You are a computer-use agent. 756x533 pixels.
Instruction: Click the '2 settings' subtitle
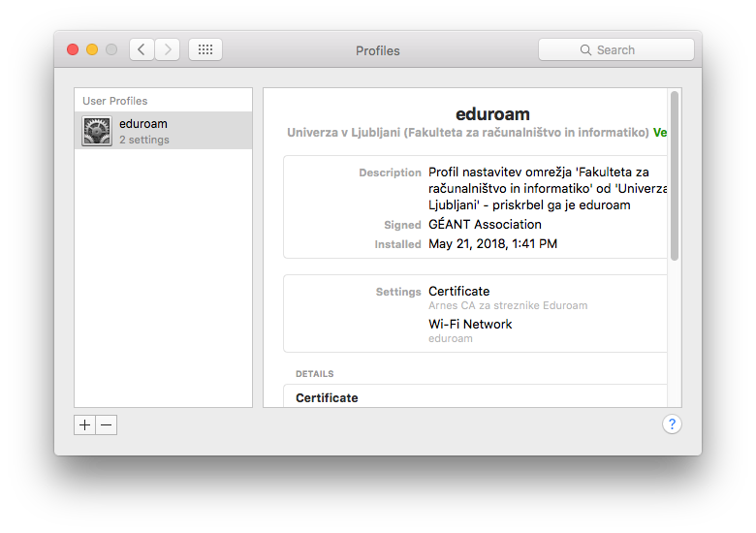pos(144,140)
